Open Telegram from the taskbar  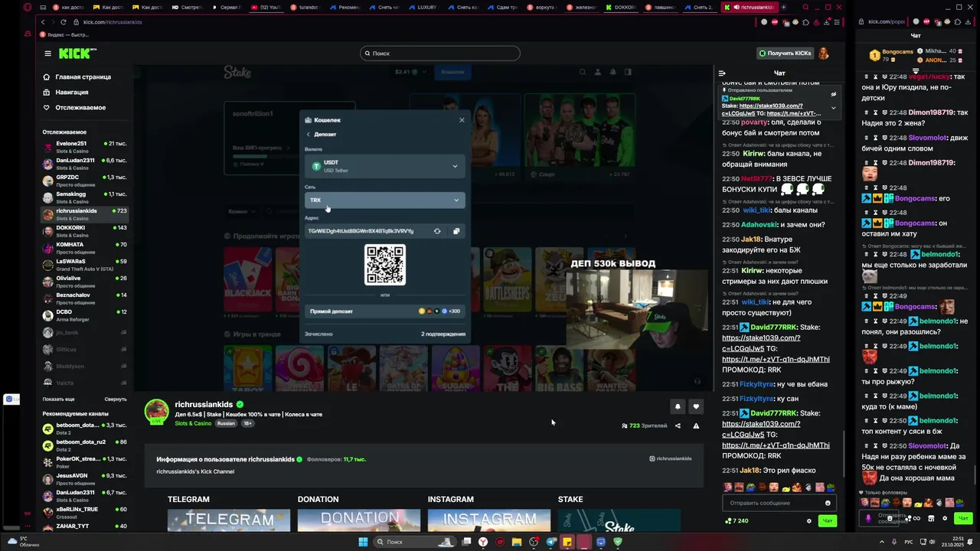[x=550, y=542]
